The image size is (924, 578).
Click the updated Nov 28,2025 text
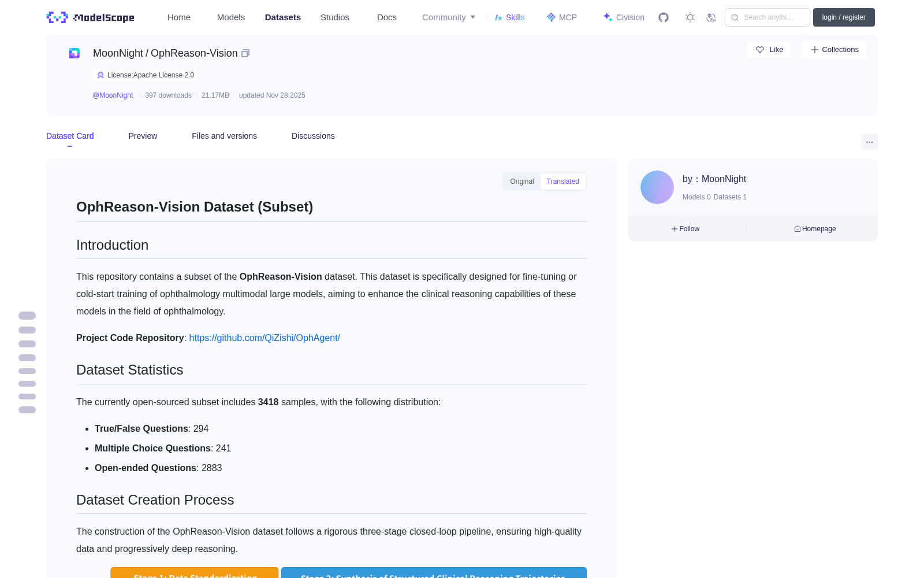272,95
